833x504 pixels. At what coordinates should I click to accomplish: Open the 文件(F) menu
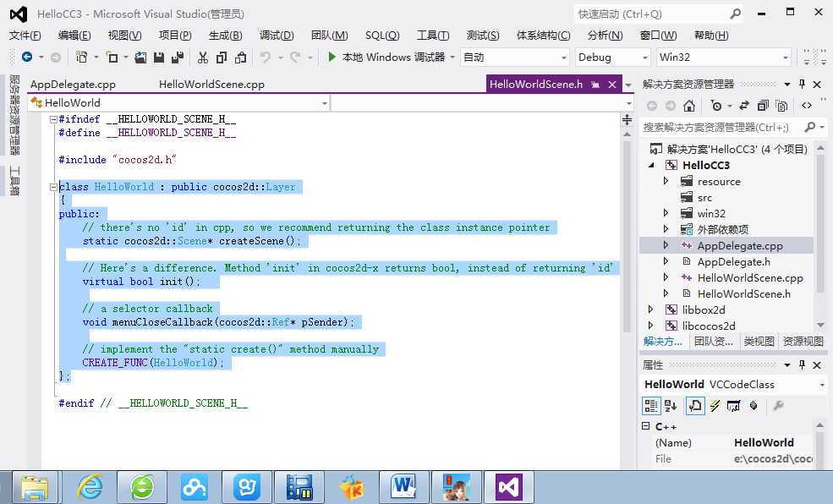click(x=25, y=35)
